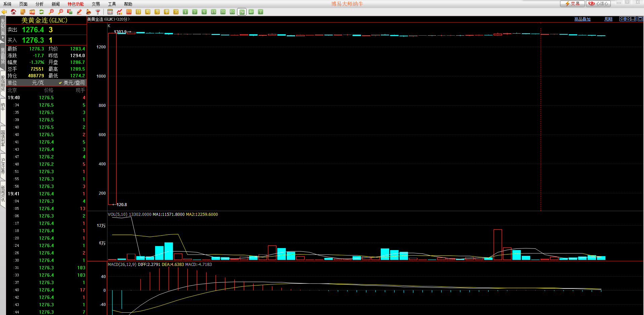Click the F10 info icon

[32, 12]
